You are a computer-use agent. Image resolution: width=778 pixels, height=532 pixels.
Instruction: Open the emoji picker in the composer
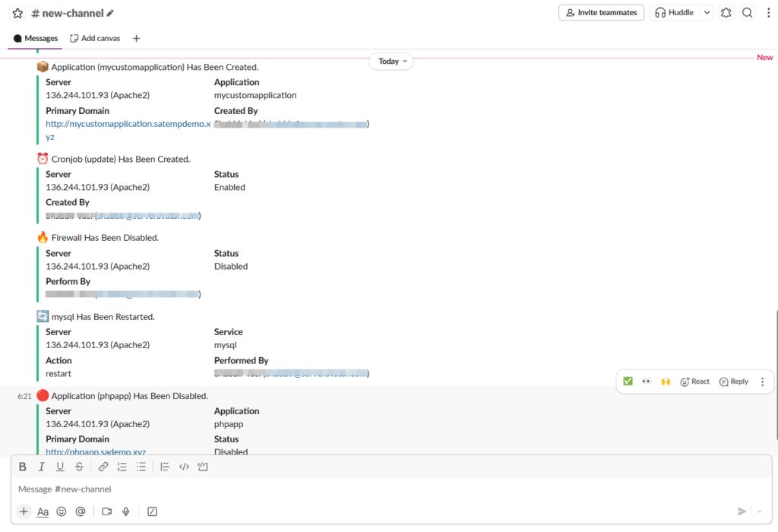[62, 511]
